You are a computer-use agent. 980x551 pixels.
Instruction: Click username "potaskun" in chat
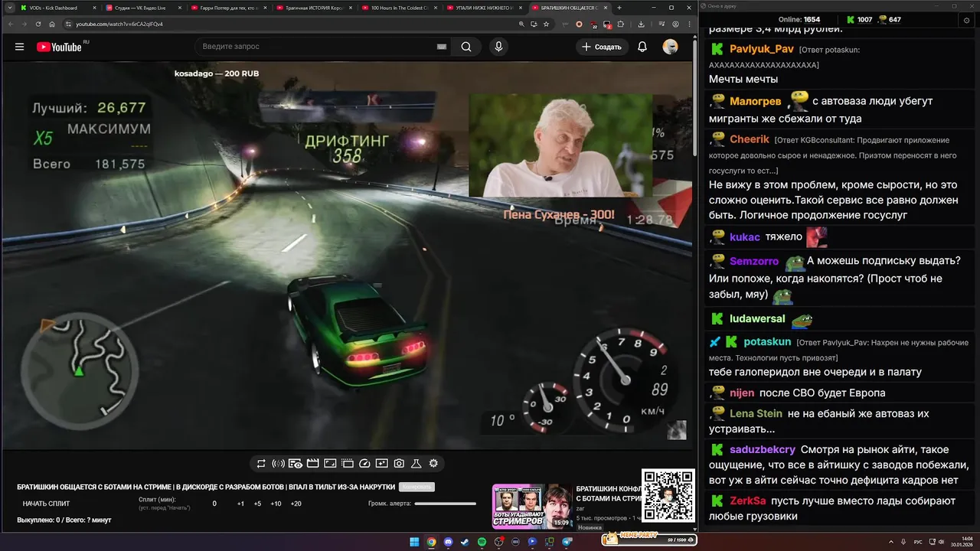[x=767, y=341]
